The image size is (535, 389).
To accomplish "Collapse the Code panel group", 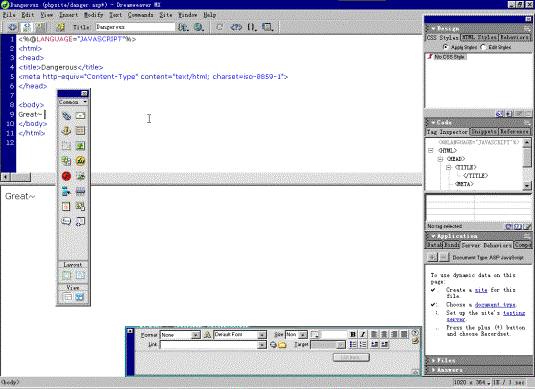I will pyautogui.click(x=433, y=123).
